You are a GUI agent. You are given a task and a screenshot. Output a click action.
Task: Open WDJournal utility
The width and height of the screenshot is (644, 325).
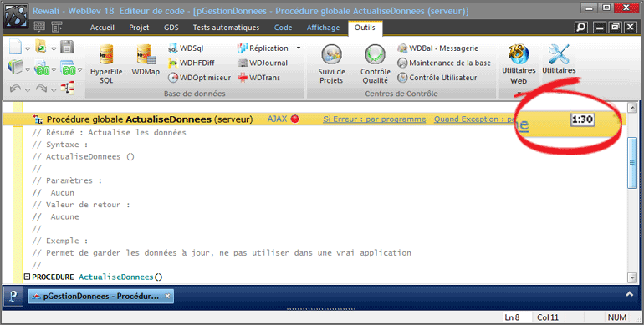point(263,63)
